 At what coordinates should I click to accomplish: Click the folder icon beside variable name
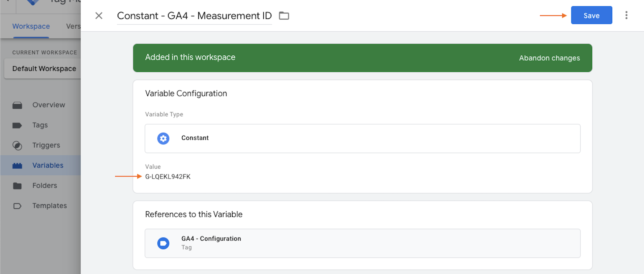(x=284, y=16)
